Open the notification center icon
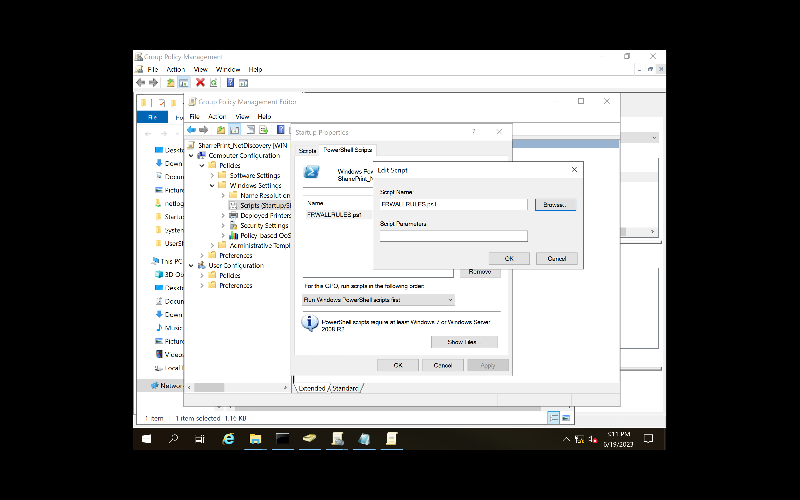This screenshot has width=800, height=500. (x=648, y=439)
